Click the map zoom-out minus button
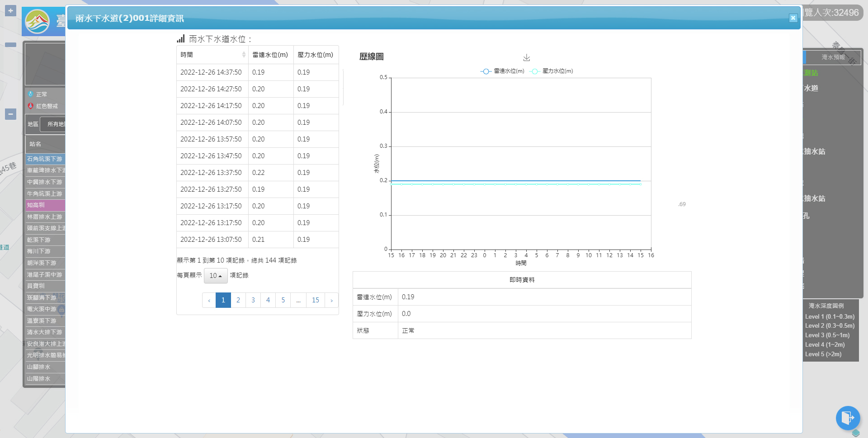This screenshot has width=868, height=438. click(10, 114)
